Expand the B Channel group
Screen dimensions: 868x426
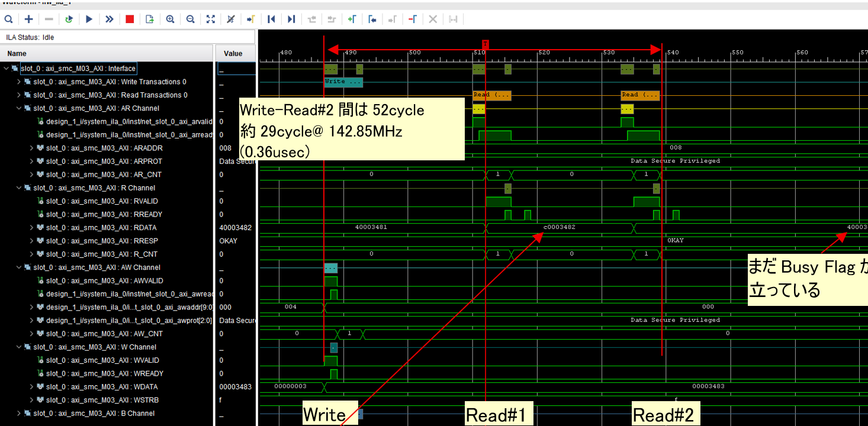(x=19, y=413)
